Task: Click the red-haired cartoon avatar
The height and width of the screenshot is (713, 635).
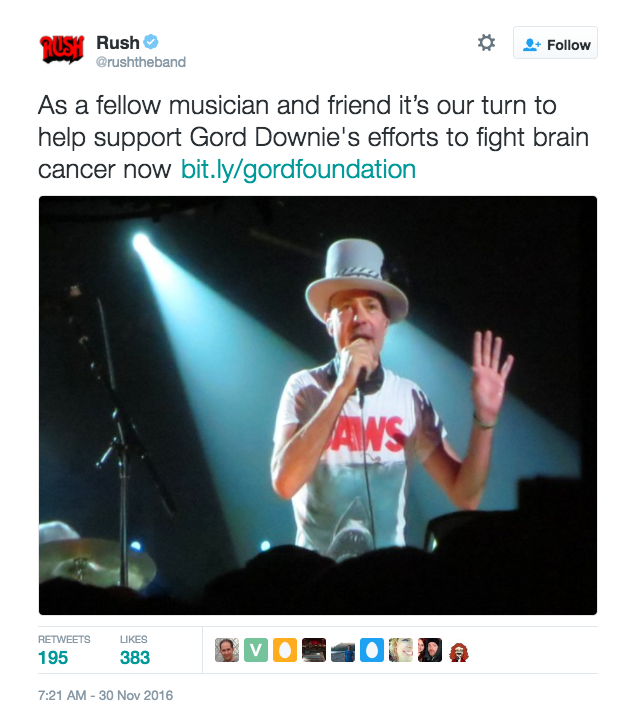Action: [x=459, y=651]
